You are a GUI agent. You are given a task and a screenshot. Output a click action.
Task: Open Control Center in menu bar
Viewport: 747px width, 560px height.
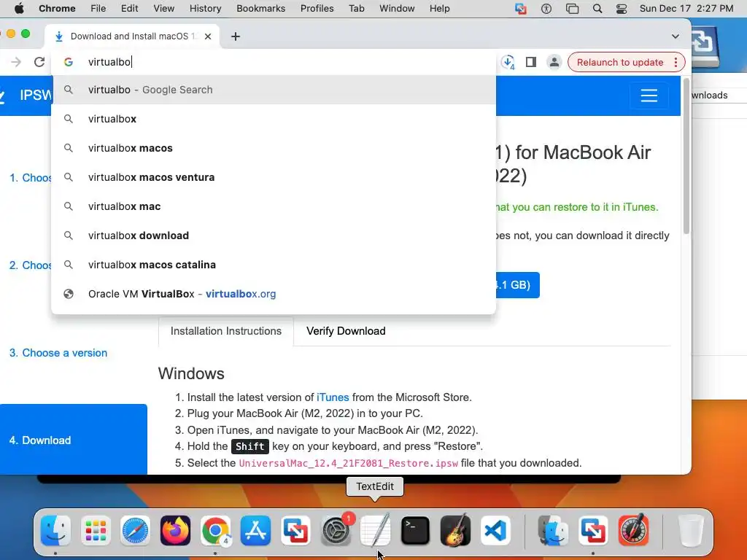tap(622, 9)
